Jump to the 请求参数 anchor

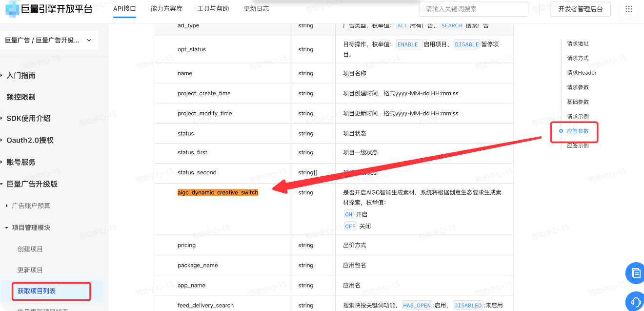pos(578,87)
